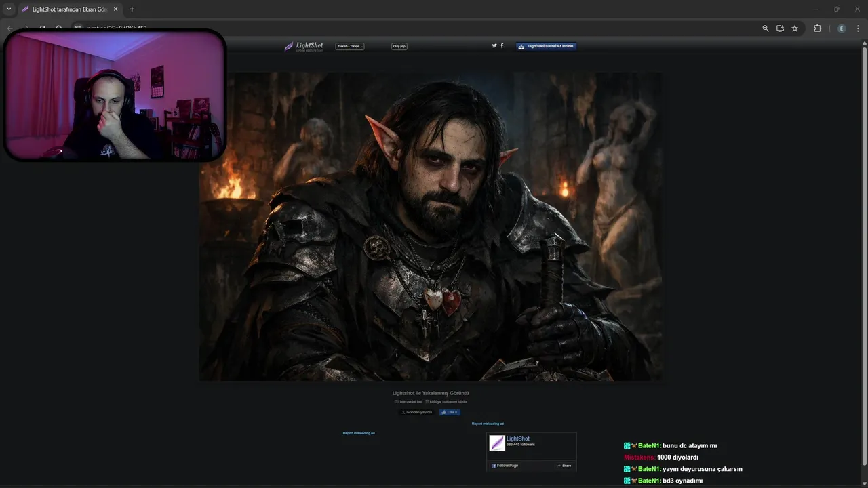Open the Chrome three-dot menu

pos(859,28)
